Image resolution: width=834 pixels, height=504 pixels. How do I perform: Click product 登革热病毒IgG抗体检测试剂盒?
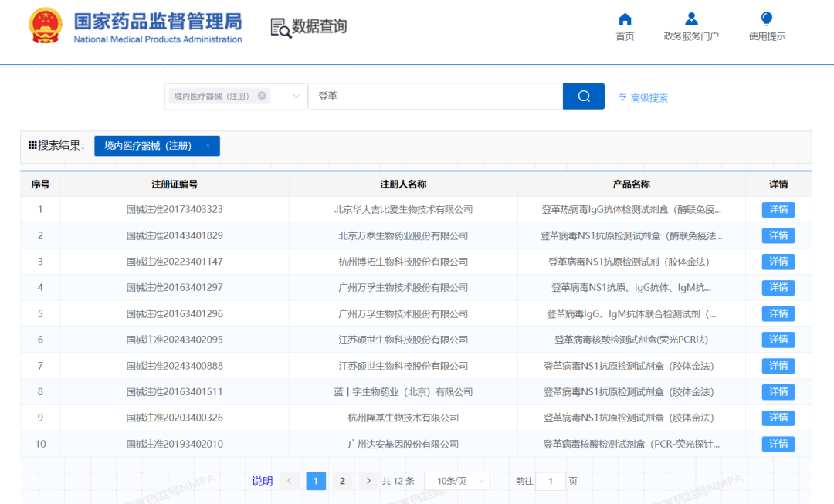632,209
